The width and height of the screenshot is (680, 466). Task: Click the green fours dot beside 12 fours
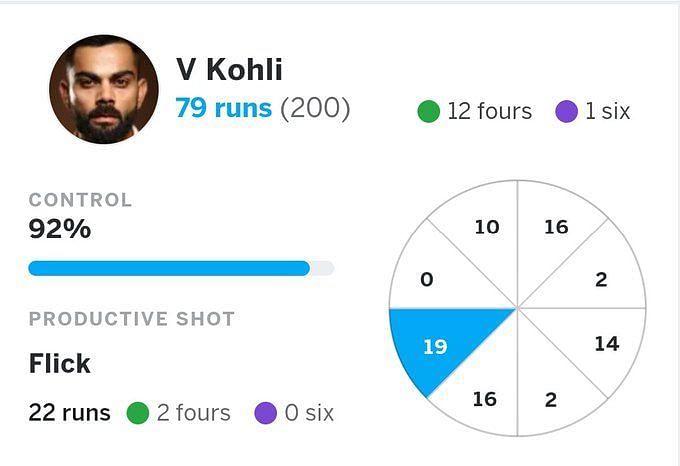tap(428, 111)
